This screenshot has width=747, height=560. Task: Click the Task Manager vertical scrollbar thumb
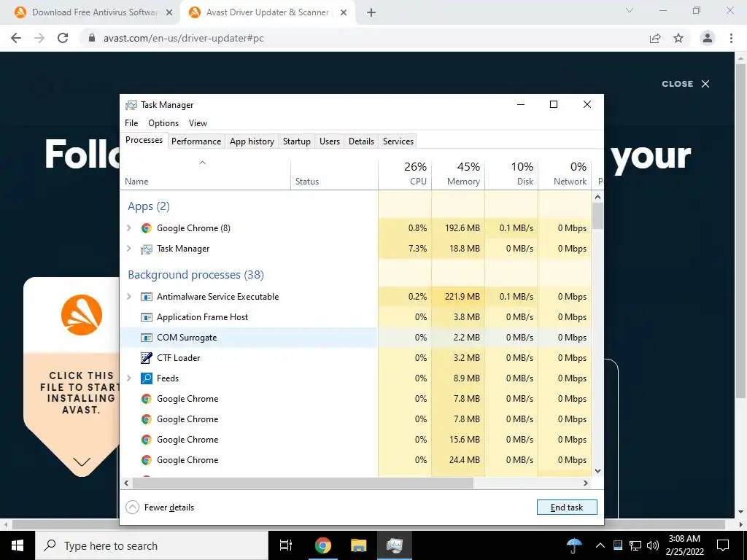coord(598,216)
